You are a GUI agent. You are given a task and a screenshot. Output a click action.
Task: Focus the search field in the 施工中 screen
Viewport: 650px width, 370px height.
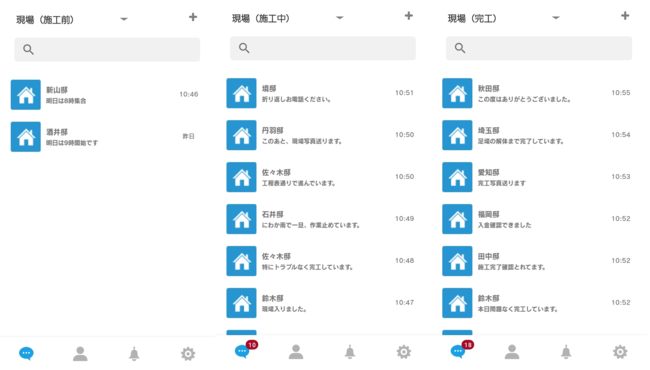[x=323, y=48]
